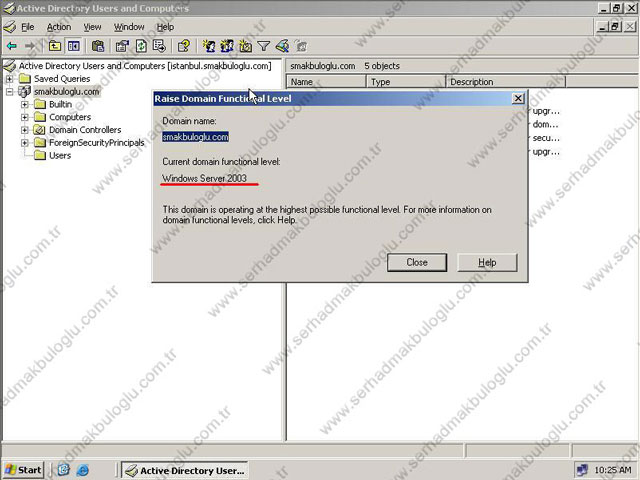This screenshot has height=480, width=640.
Task: Select ForeignSecurityPrincipals folder
Action: click(x=97, y=143)
